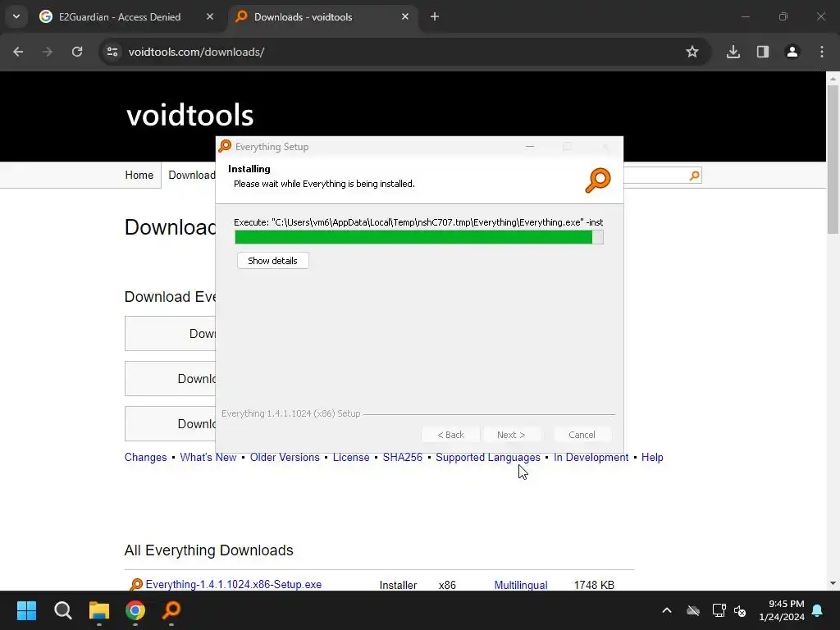Bookmark this page with the star icon
Screen dimensions: 840x630
692,52
